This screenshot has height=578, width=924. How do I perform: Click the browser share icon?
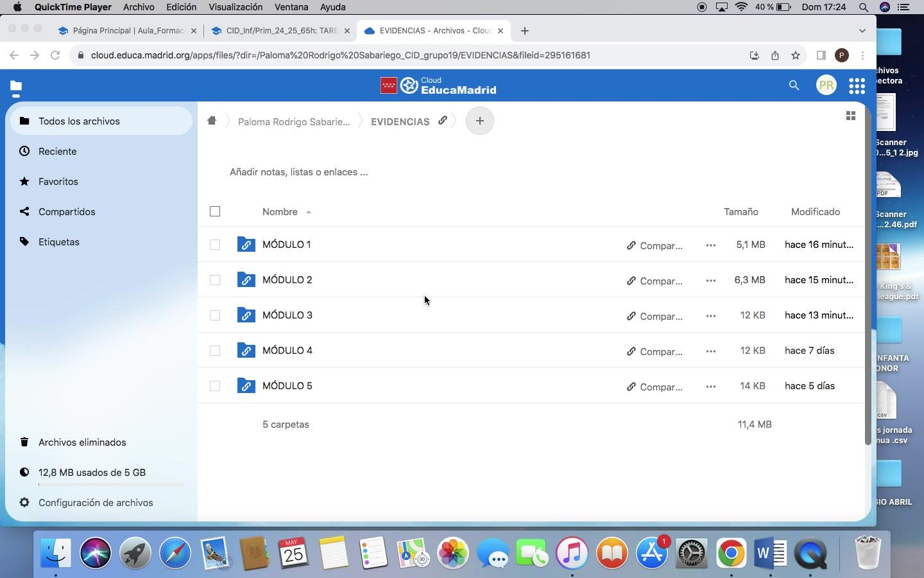(x=775, y=55)
